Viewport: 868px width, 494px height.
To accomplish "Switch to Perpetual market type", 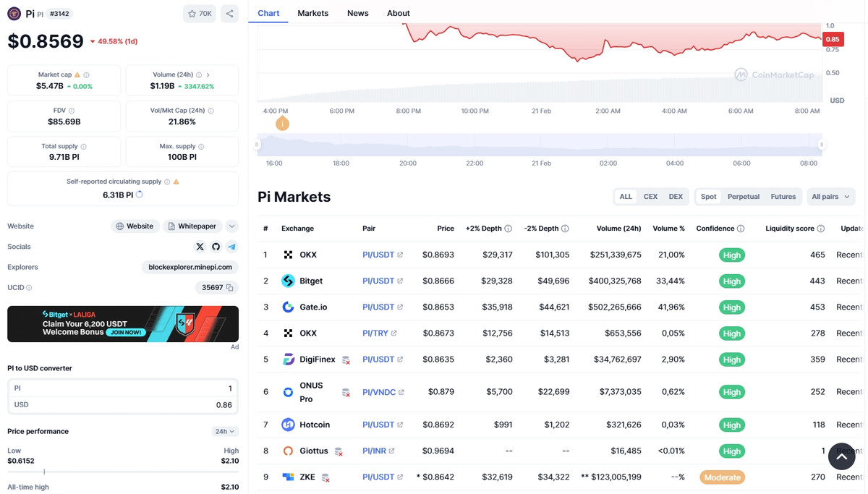I will [x=743, y=197].
